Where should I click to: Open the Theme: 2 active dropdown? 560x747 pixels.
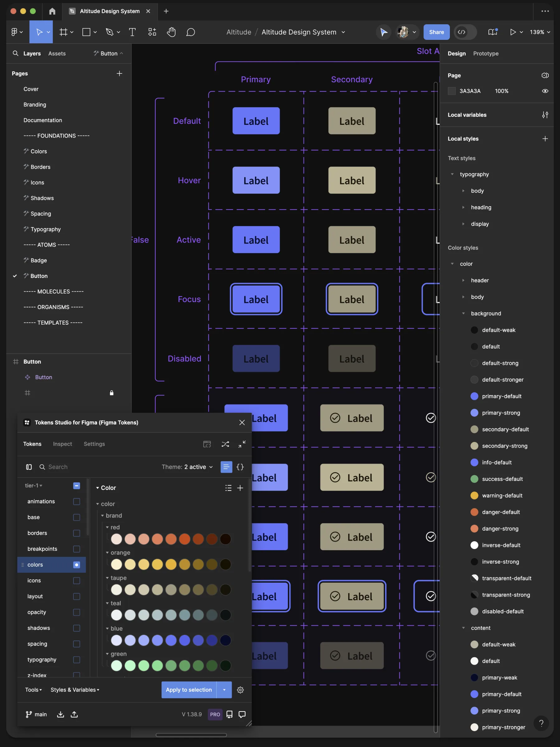point(187,467)
